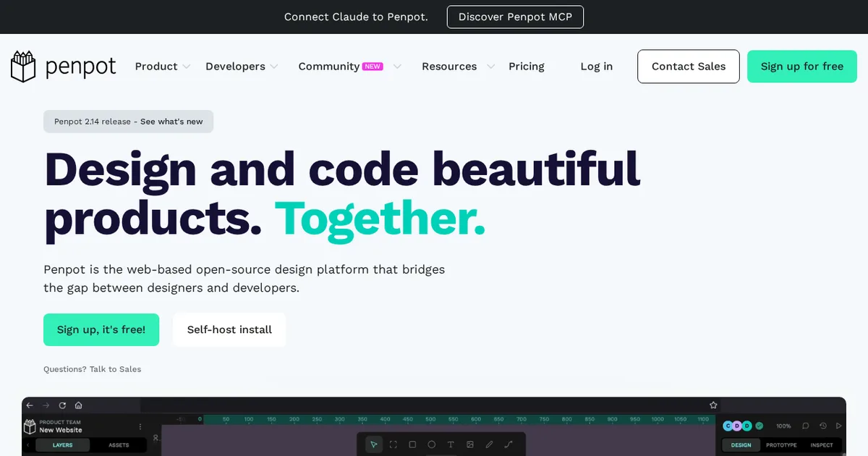Click the Discover Penpot MCP button
868x456 pixels.
515,17
